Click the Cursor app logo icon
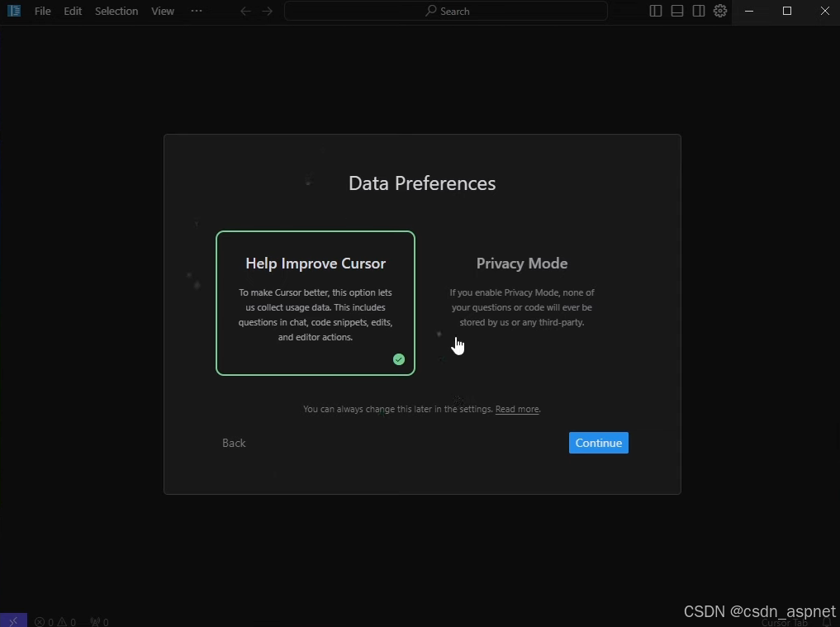The width and height of the screenshot is (840, 627). [14, 11]
